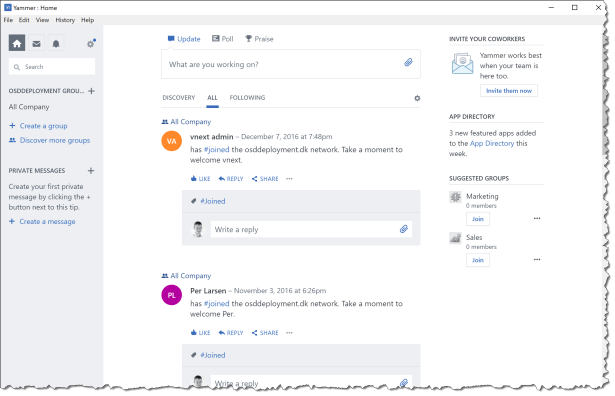The height and width of the screenshot is (396, 615).
Task: Click #joined hashtag in Per Larsen's post
Action: point(217,304)
